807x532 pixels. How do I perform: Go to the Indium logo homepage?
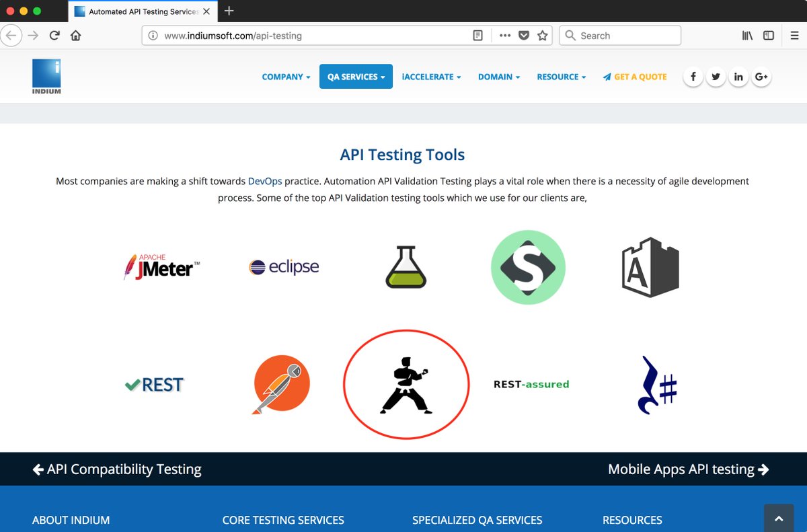(46, 77)
